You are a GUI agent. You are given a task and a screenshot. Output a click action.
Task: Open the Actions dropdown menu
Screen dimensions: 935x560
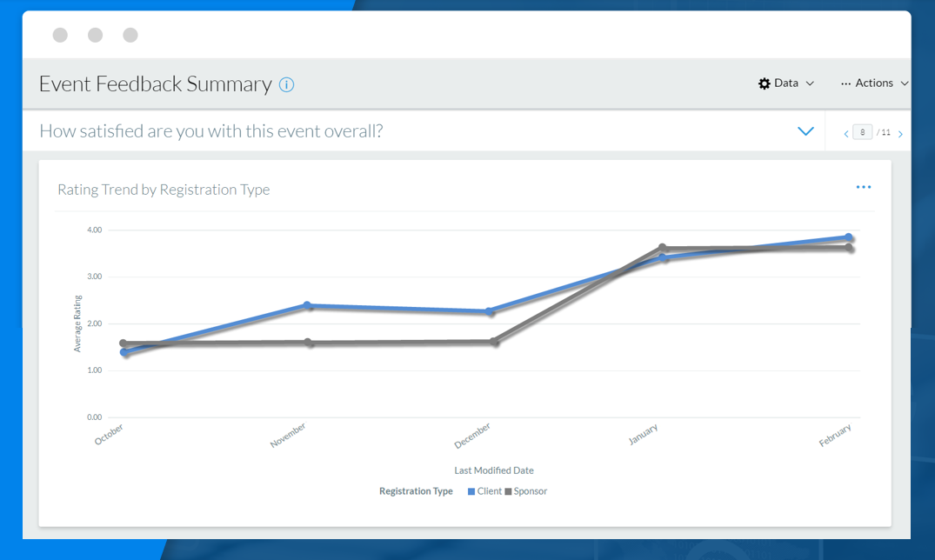click(x=874, y=83)
